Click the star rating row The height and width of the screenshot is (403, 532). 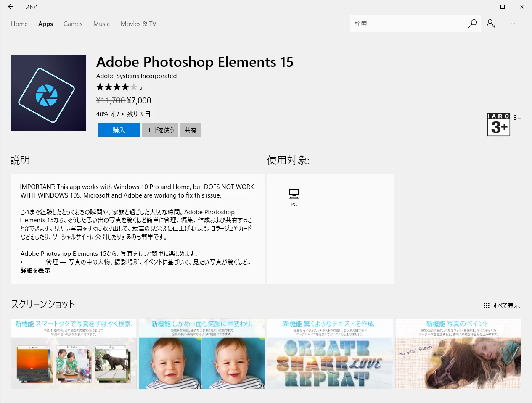coord(117,87)
